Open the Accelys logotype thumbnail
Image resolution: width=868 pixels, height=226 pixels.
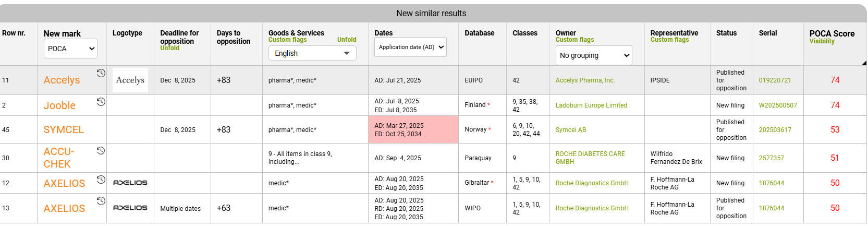pos(130,80)
